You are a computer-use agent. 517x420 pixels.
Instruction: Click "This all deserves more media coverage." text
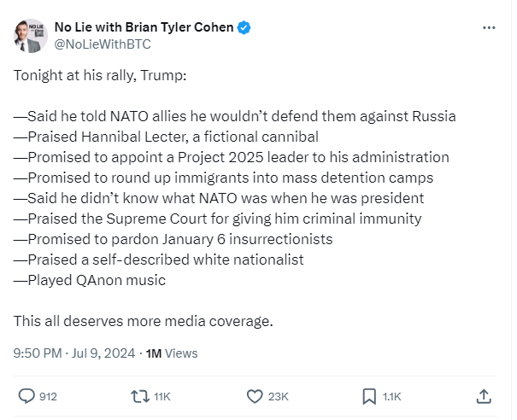tap(143, 321)
